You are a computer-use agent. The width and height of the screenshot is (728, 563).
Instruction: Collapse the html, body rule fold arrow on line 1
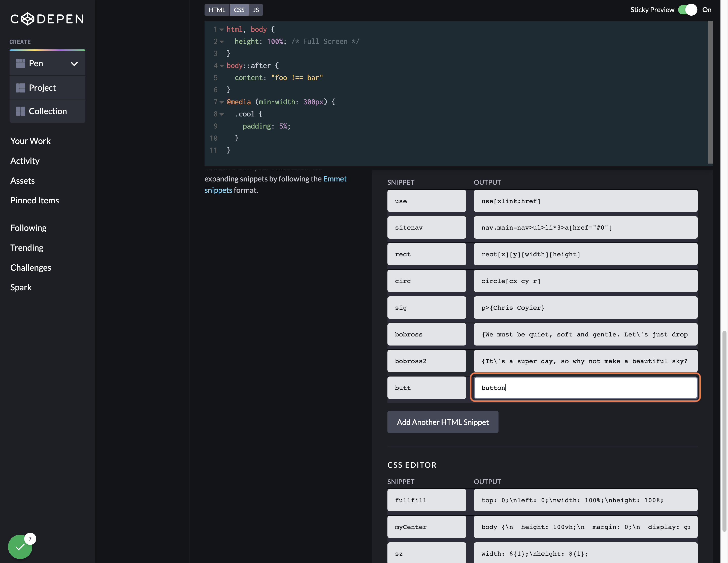(222, 30)
